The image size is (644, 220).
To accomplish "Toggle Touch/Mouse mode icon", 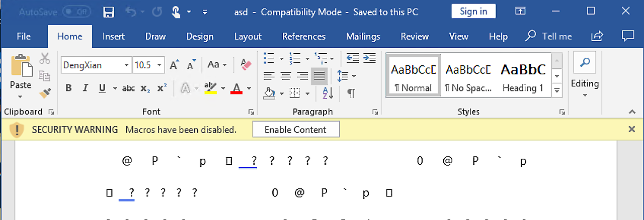I will click(x=176, y=11).
